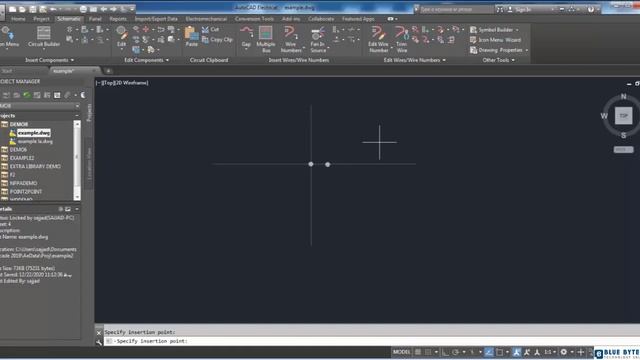Open the Symbol Builder dropdown arrow
The height and width of the screenshot is (360, 640).
pyautogui.click(x=517, y=30)
